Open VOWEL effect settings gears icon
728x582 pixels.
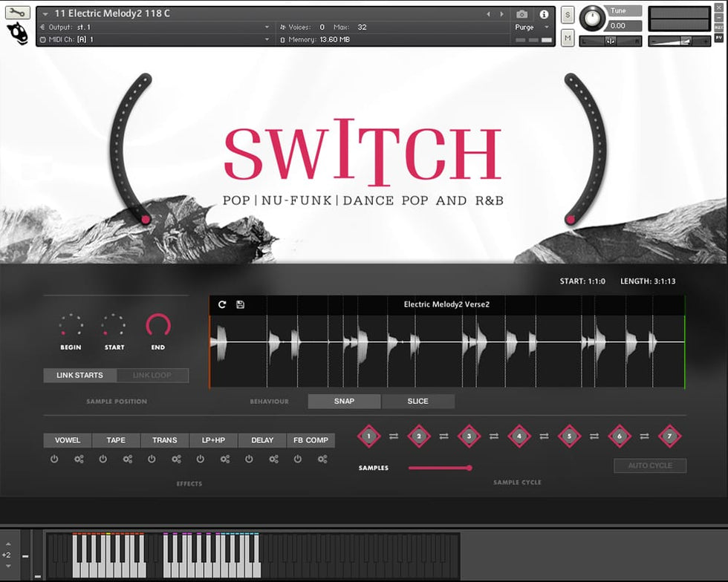point(79,460)
